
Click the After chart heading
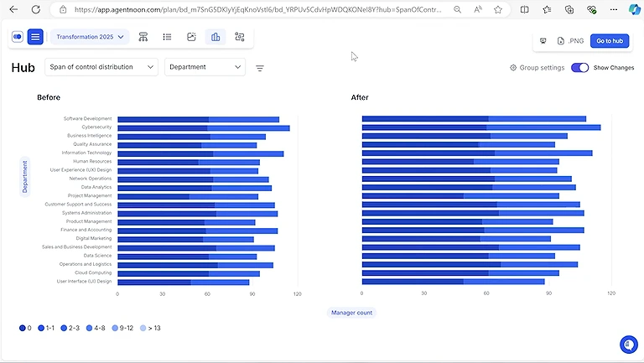[x=360, y=97]
